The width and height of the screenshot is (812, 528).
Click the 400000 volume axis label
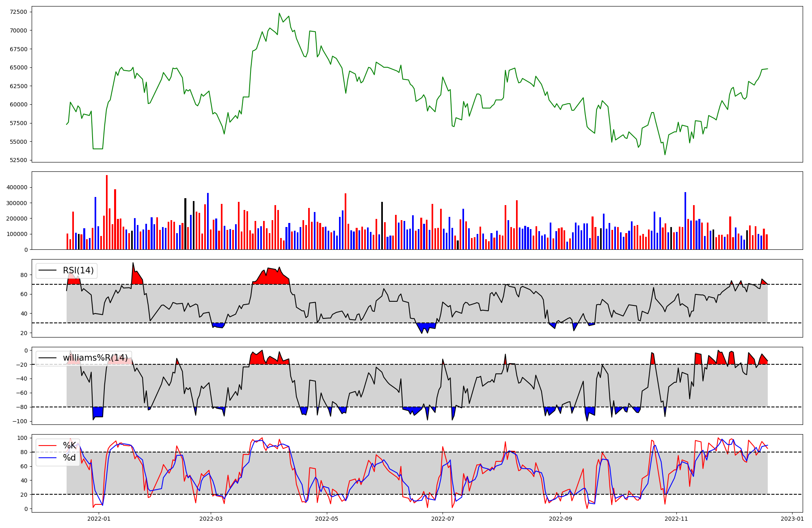[17, 188]
